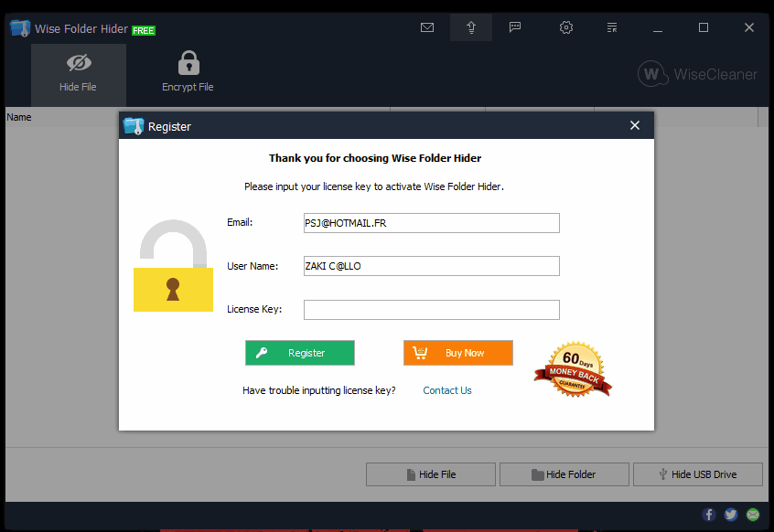Click the green Register button
The image size is (774, 532).
point(300,353)
